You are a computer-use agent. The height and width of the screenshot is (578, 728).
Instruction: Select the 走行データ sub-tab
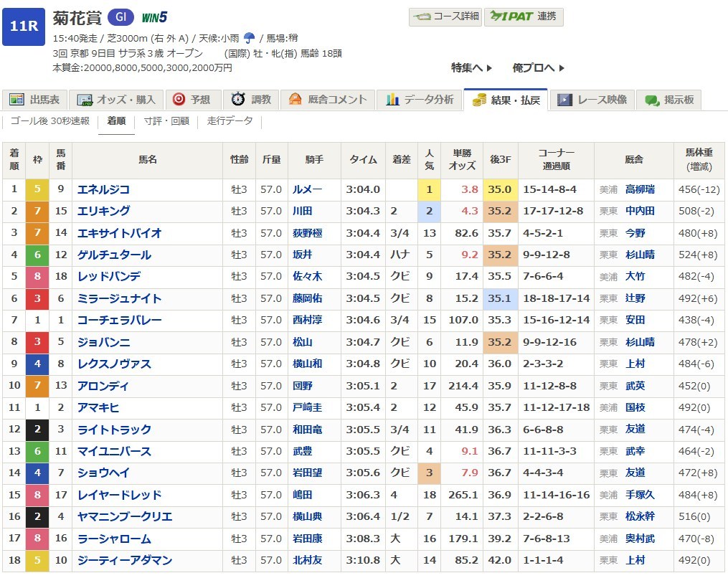coord(230,121)
